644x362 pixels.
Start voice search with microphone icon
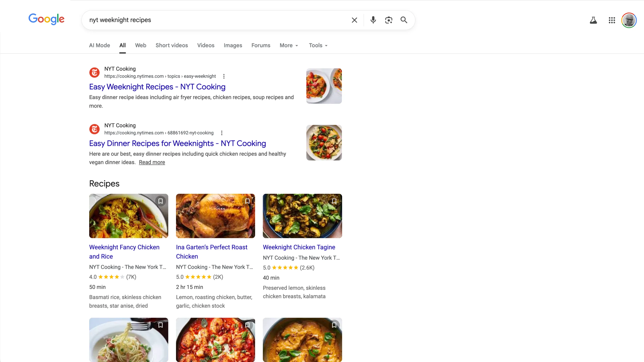pyautogui.click(x=373, y=20)
